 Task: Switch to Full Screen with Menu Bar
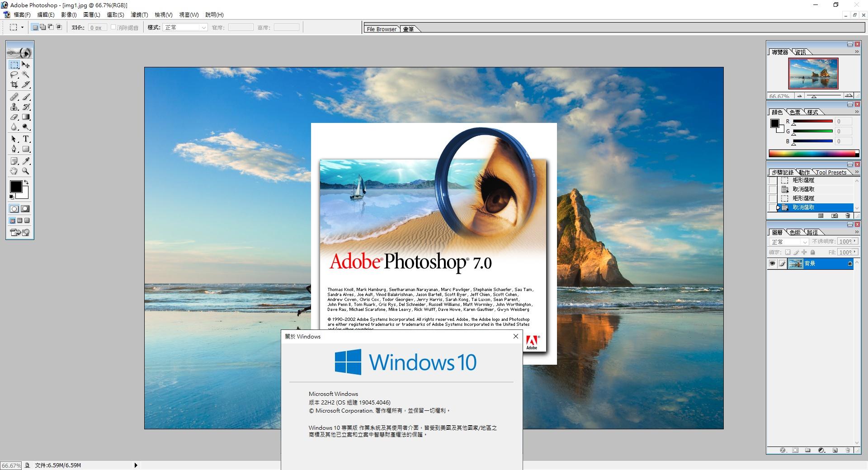click(x=20, y=221)
